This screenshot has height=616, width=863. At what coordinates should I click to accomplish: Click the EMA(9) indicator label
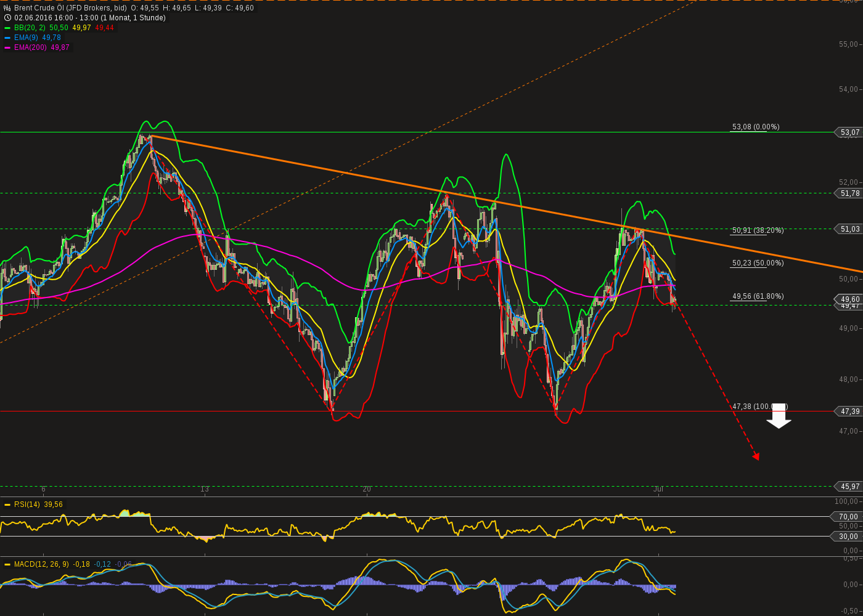(x=27, y=38)
